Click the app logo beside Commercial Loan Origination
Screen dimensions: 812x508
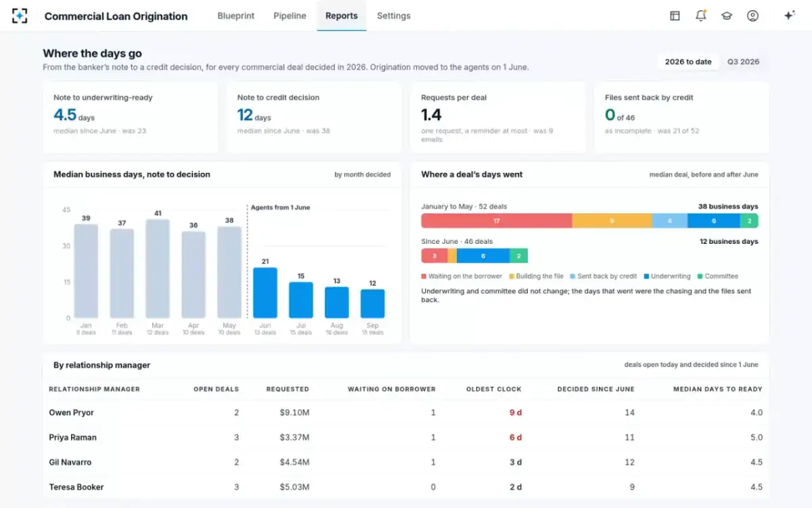20,16
